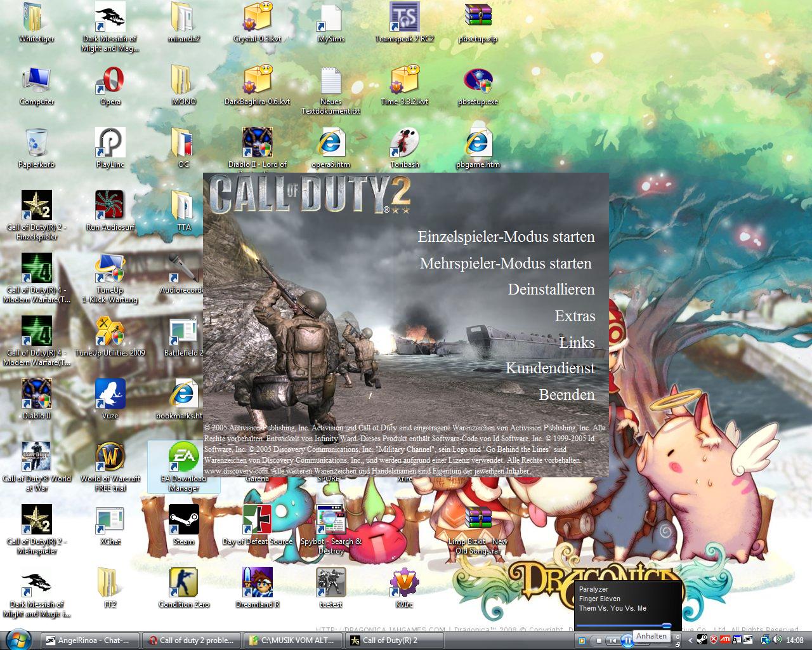
Task: Open Spybot - Search & Destroy icon
Action: coord(331,530)
